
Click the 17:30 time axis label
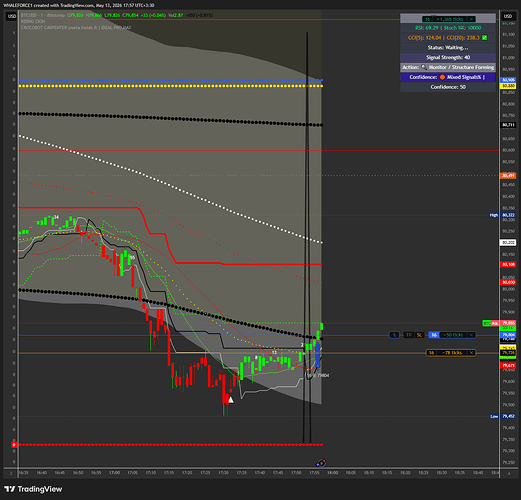223,473
